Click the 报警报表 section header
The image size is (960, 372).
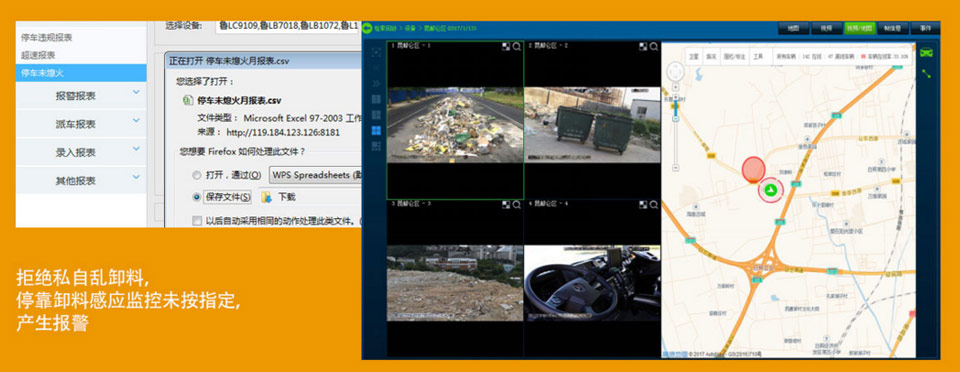(81, 96)
